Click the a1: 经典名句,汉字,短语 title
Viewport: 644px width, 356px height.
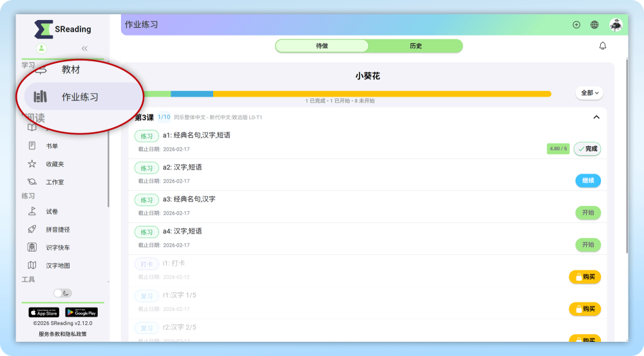(x=196, y=135)
